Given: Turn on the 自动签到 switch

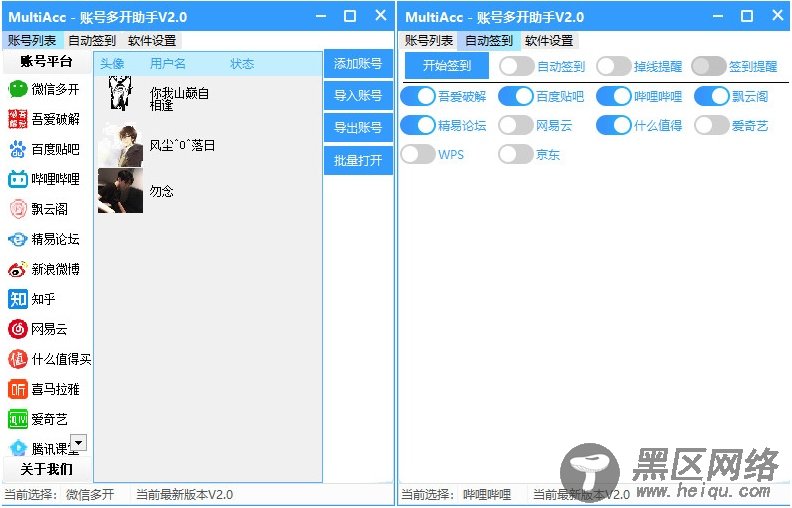Looking at the screenshot, I should coord(516,66).
